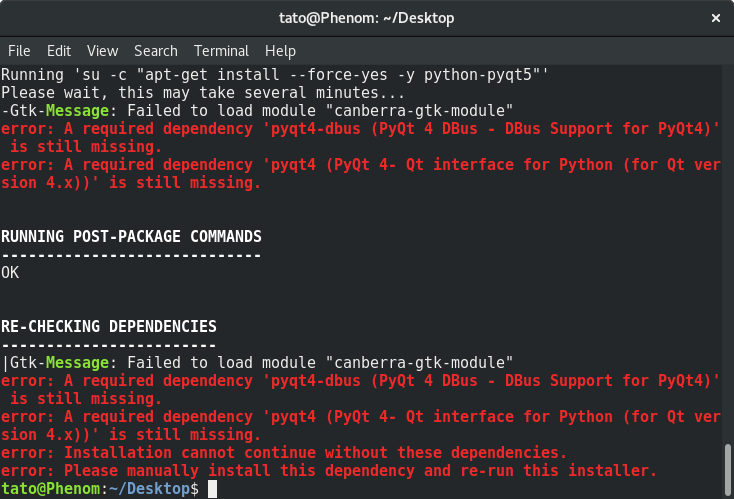
Task: Click the 'Please wait, this may take' line
Action: pos(203,93)
